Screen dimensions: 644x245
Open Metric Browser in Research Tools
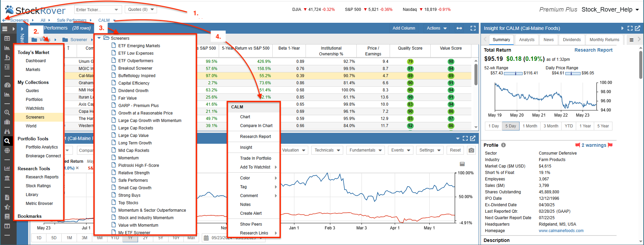[39, 204]
